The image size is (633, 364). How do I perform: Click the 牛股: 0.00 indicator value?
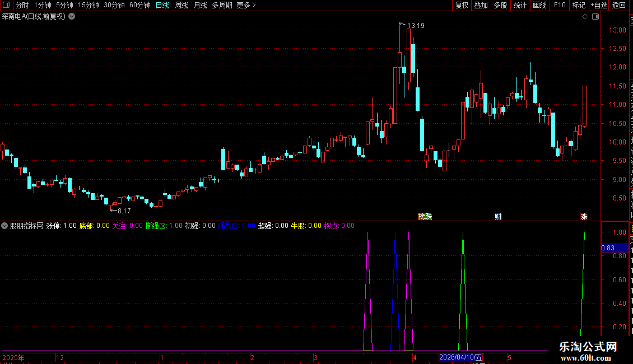306,226
